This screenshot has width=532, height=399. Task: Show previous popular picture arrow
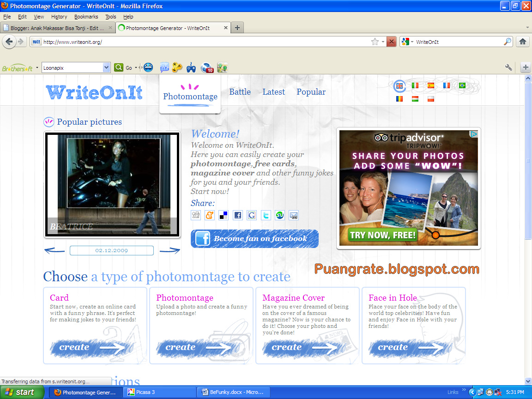coord(54,251)
